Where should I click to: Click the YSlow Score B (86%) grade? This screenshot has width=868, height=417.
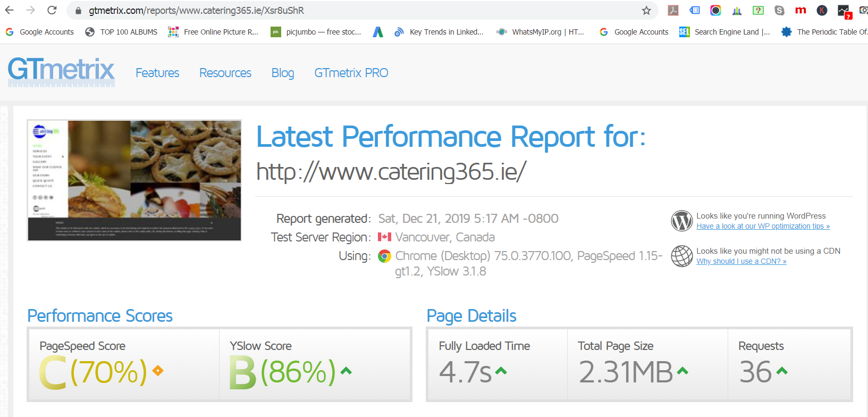283,371
